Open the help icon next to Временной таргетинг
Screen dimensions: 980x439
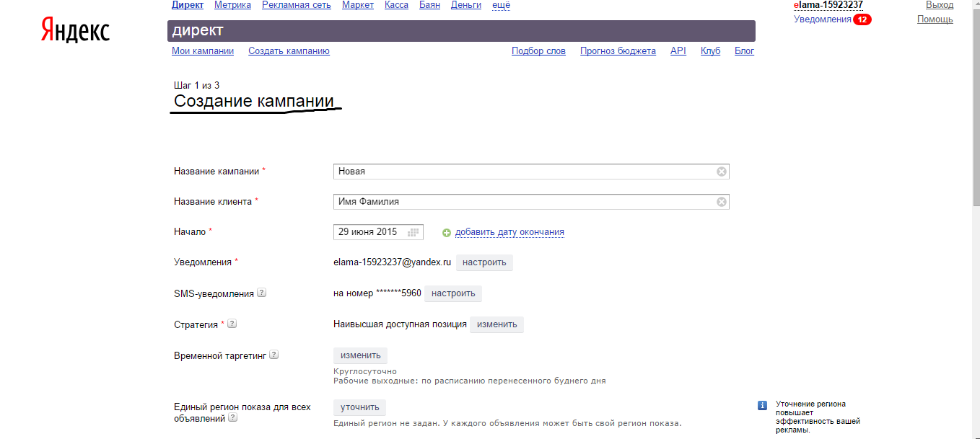[274, 355]
